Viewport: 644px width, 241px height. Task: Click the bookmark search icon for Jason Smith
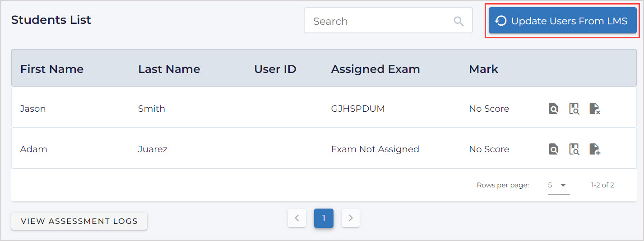(x=574, y=109)
